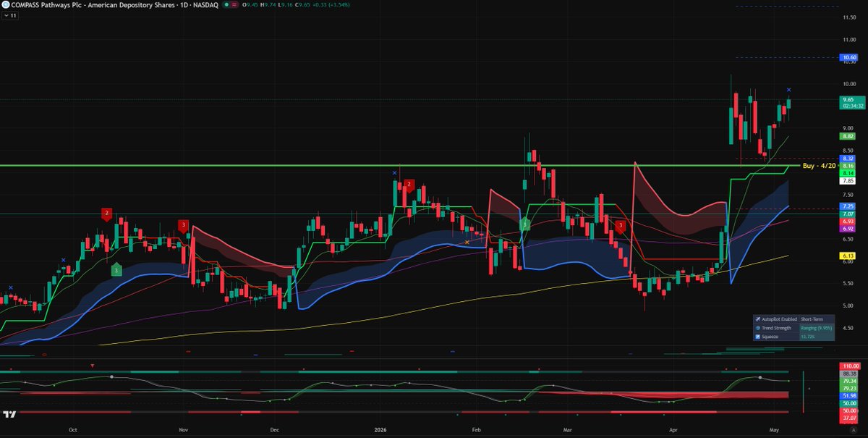
Task: Click the Feb label on the time axis
Action: point(476,430)
